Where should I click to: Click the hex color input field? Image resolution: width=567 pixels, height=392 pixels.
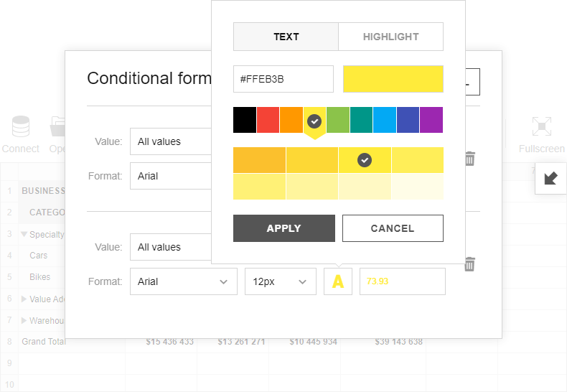[283, 79]
